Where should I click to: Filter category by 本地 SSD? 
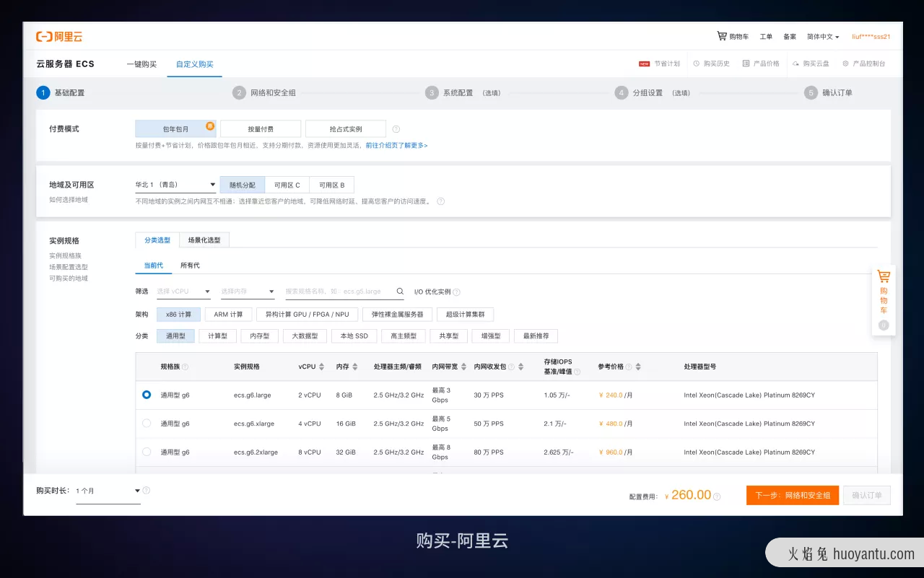[354, 336]
